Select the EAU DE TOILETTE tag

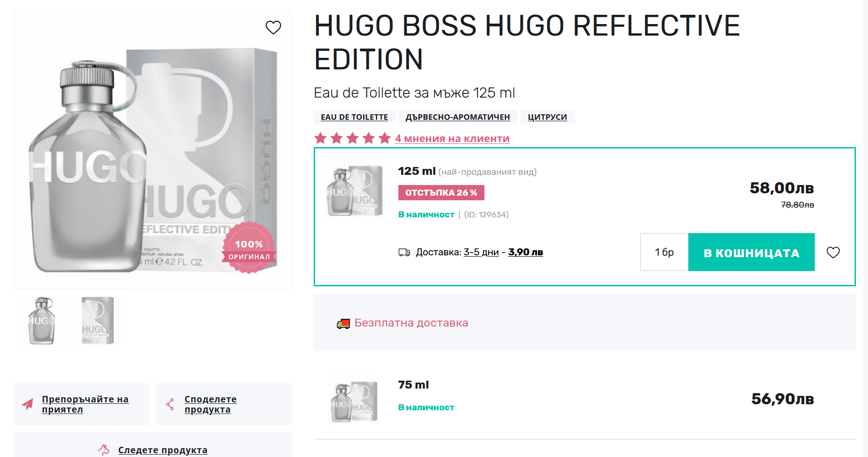pos(354,117)
